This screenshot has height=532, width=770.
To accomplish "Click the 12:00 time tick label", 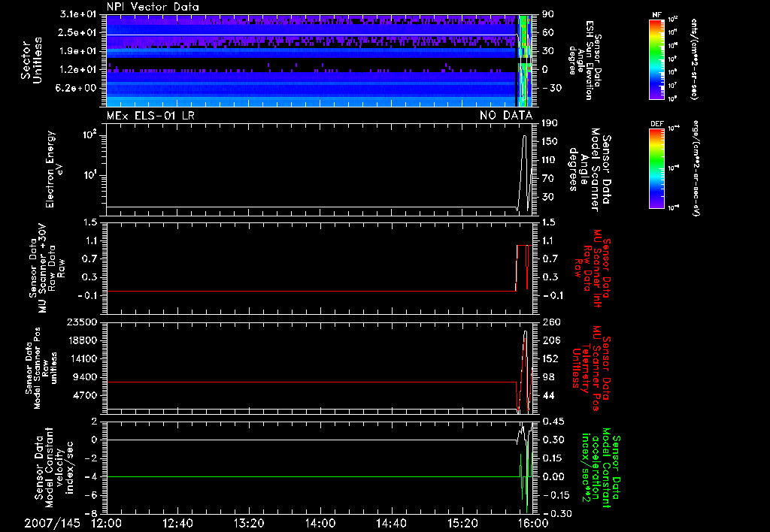I will click(x=107, y=523).
